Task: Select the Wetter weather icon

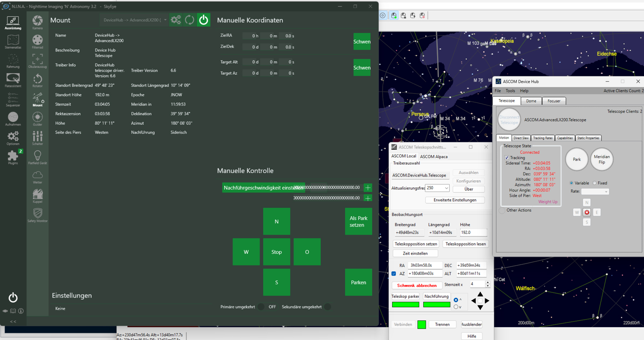Action: click(38, 177)
